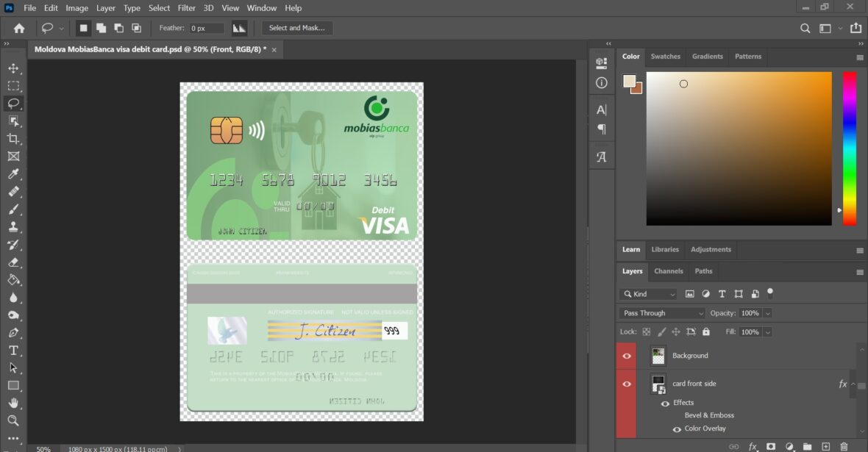Create a new layer with plus icon

[825, 446]
